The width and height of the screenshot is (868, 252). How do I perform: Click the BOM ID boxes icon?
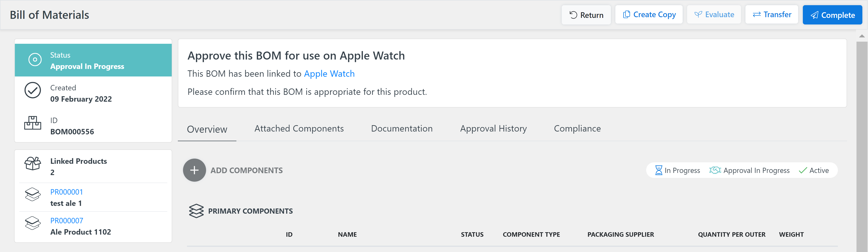pos(33,123)
